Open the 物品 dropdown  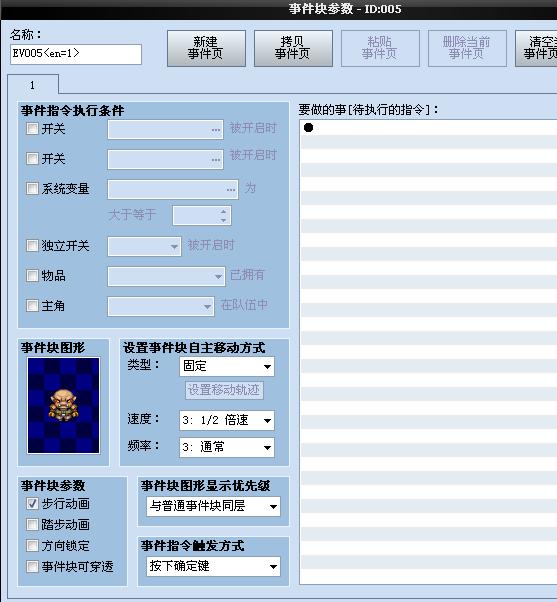point(166,276)
